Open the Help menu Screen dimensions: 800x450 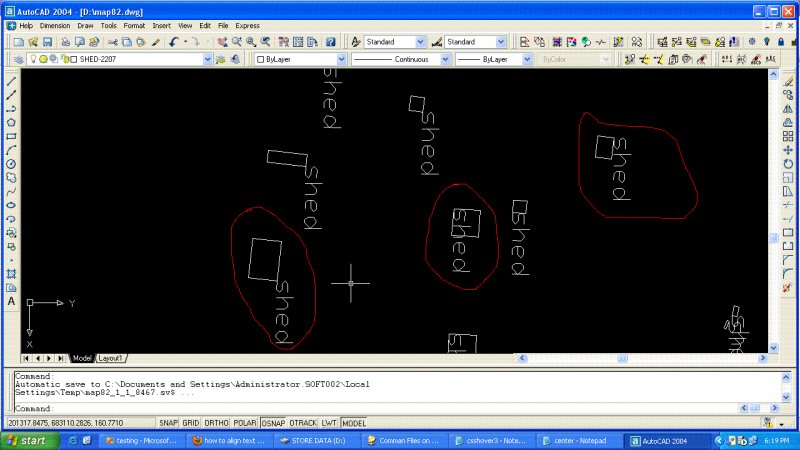(x=26, y=26)
